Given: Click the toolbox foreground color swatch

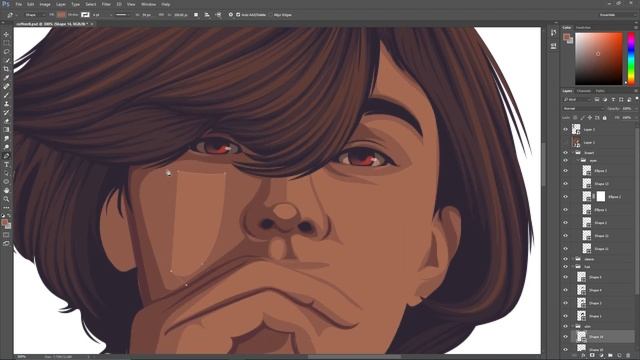Looking at the screenshot, I should 4,222.
